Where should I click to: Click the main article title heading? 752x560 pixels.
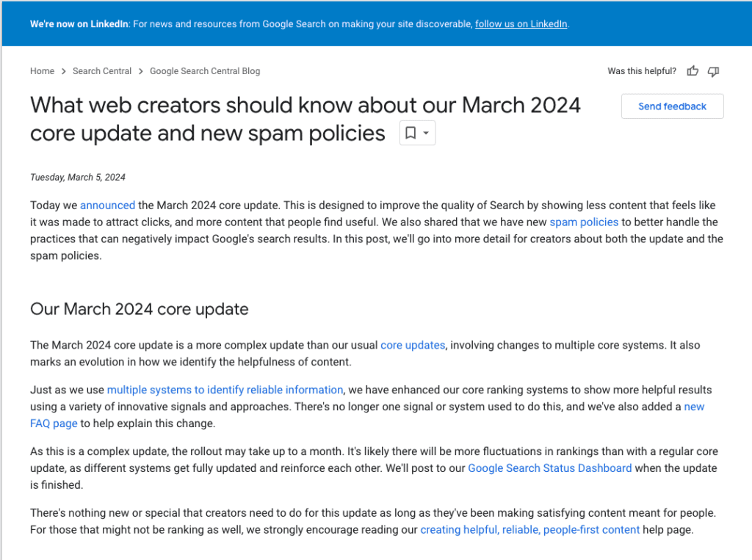click(x=305, y=119)
